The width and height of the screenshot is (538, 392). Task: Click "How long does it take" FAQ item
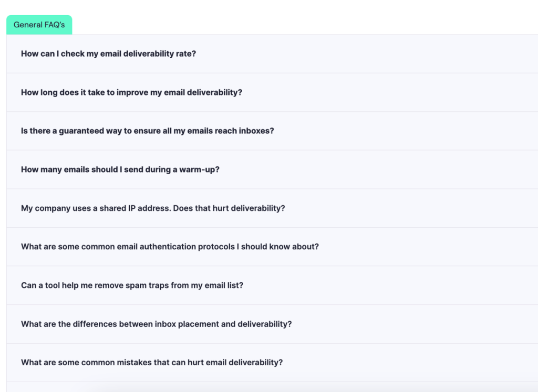(x=131, y=92)
